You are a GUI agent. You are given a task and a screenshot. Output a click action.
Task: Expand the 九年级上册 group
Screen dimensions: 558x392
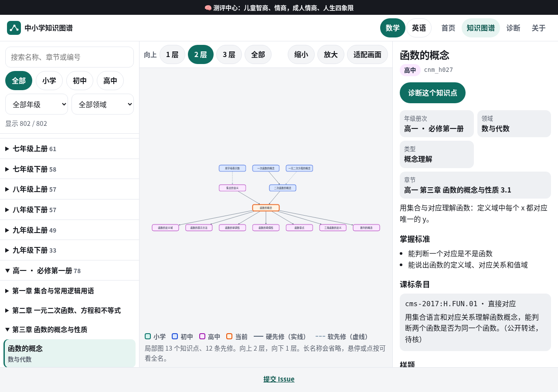coord(70,230)
